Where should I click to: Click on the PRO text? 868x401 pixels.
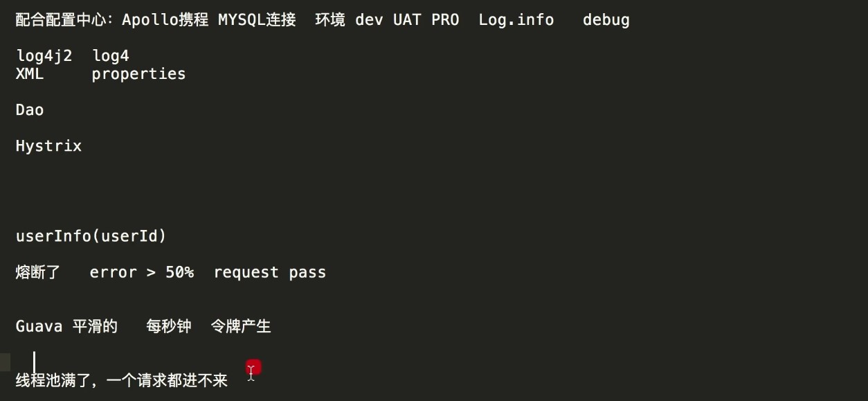445,19
